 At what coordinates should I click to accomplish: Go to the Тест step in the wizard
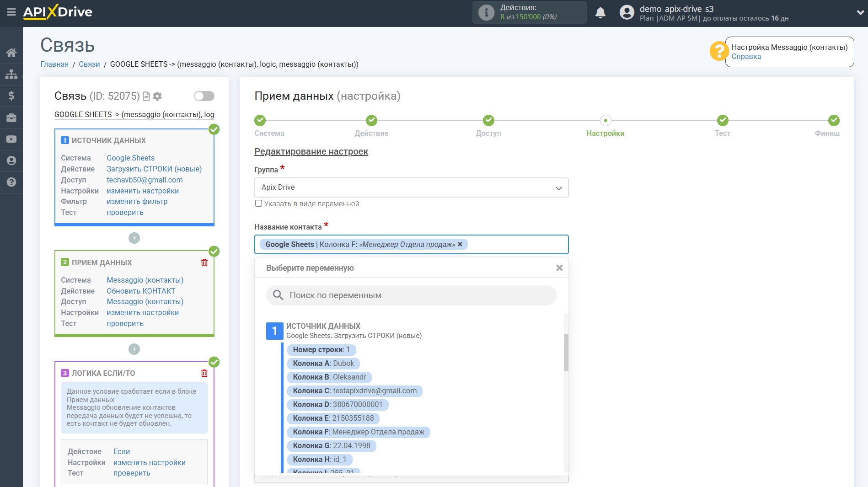(x=722, y=121)
